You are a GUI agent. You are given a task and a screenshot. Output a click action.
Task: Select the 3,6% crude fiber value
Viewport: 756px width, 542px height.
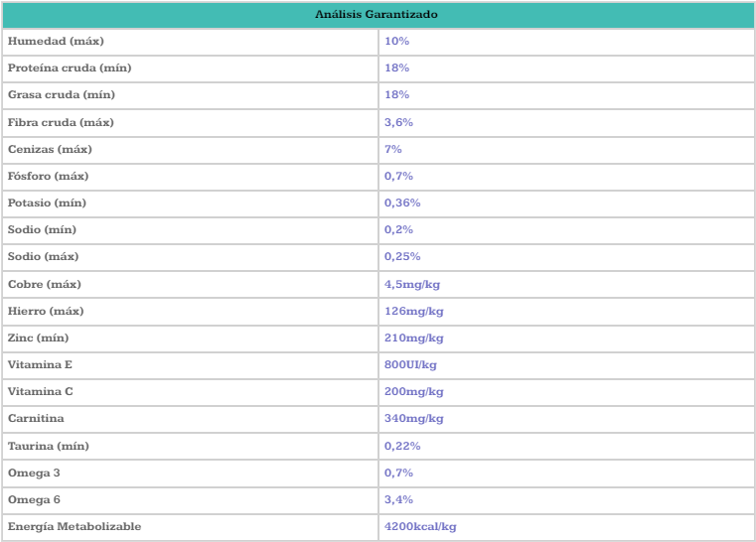pos(399,122)
